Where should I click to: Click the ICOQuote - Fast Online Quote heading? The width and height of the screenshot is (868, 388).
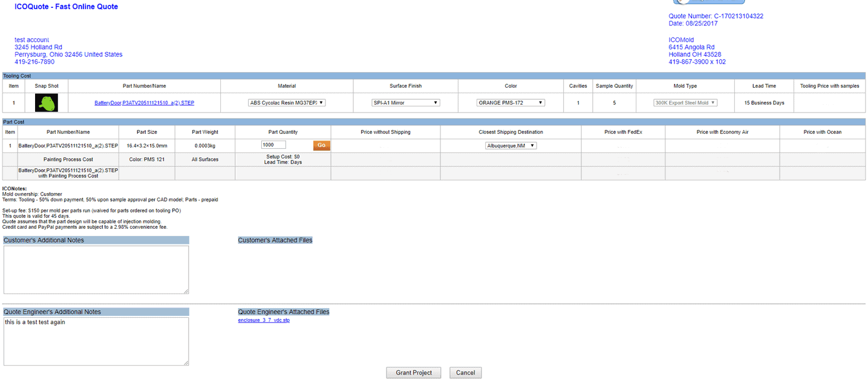pos(67,7)
